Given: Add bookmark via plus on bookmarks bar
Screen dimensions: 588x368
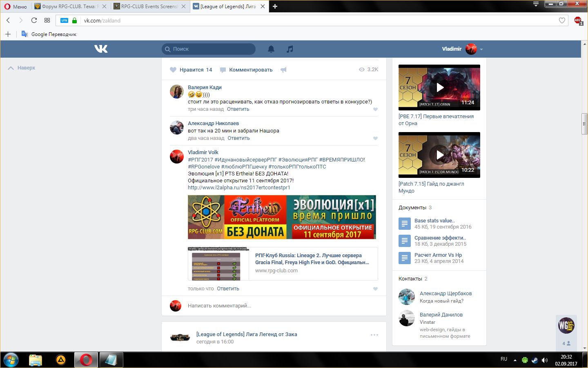Looking at the screenshot, I should click(x=8, y=34).
